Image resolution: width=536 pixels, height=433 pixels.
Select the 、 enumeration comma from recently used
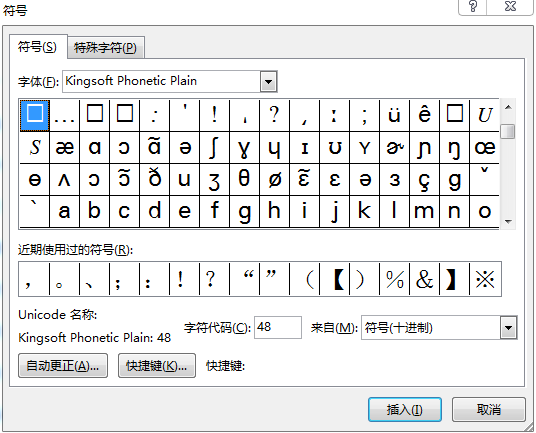(x=94, y=279)
